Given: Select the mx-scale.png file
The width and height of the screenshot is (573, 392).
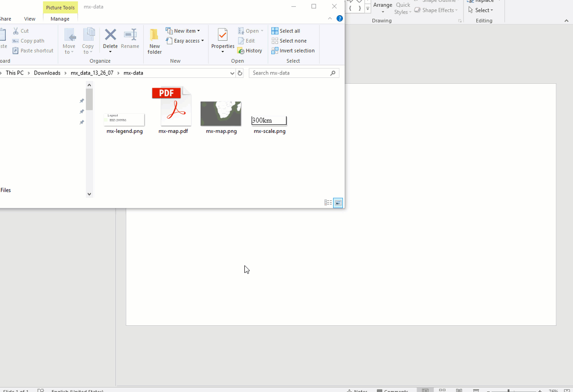Looking at the screenshot, I should (269, 124).
